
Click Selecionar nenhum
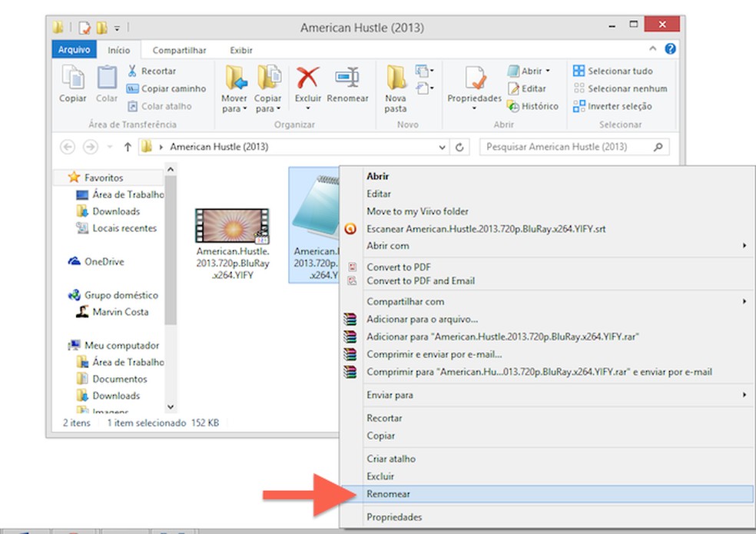coord(621,89)
